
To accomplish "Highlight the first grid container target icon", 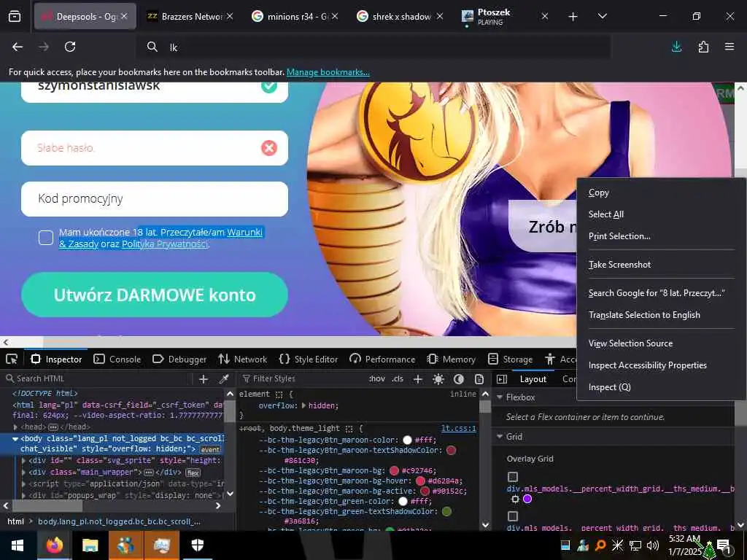I will click(515, 499).
